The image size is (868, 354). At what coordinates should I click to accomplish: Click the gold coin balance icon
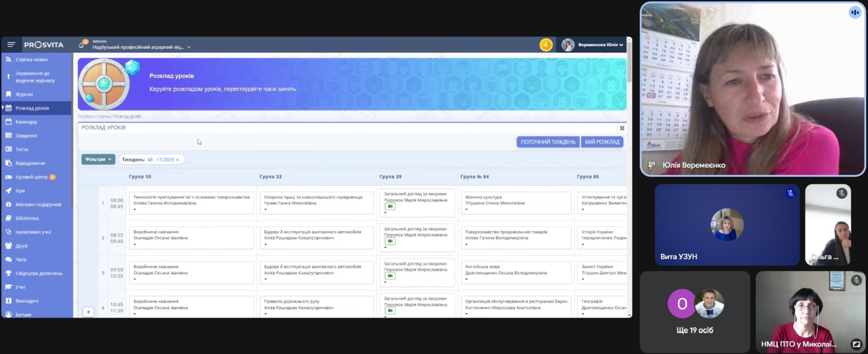click(546, 45)
